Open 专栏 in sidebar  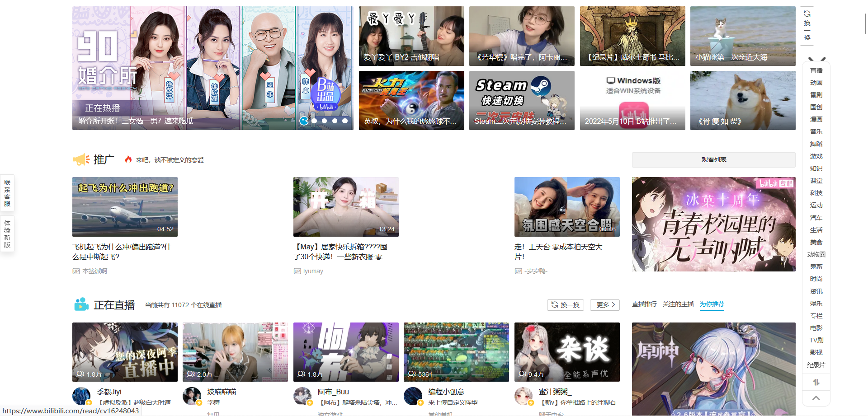[816, 316]
